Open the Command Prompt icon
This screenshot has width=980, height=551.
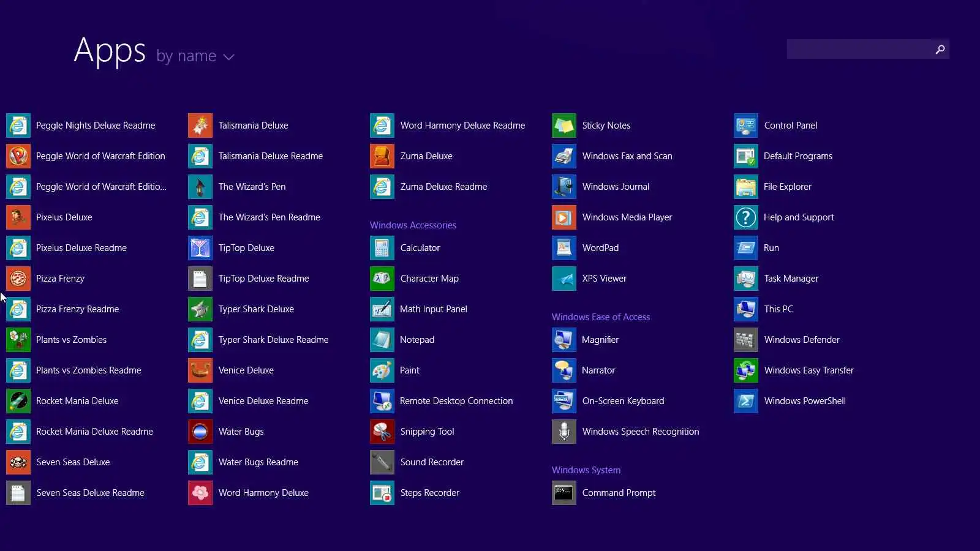click(564, 493)
